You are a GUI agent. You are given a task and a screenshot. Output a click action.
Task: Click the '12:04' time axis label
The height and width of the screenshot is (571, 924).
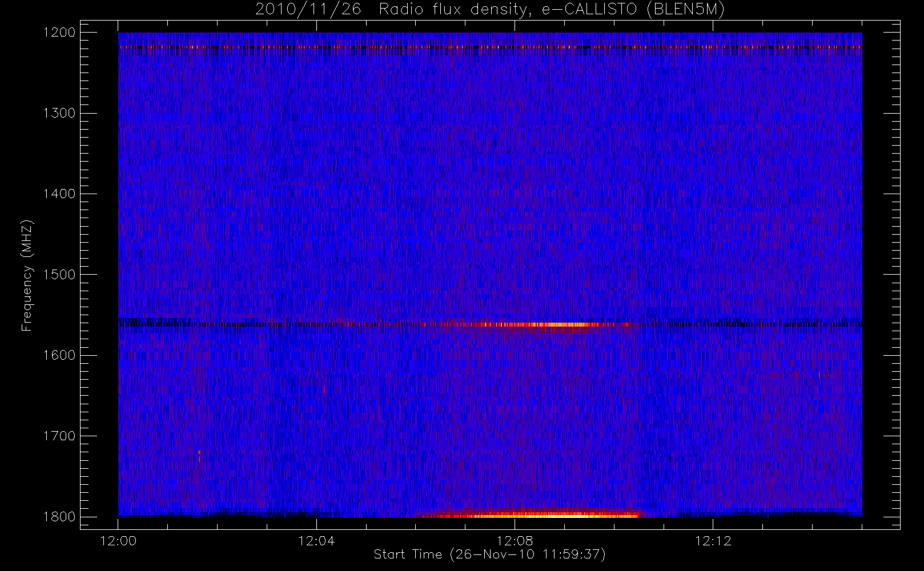click(x=316, y=541)
